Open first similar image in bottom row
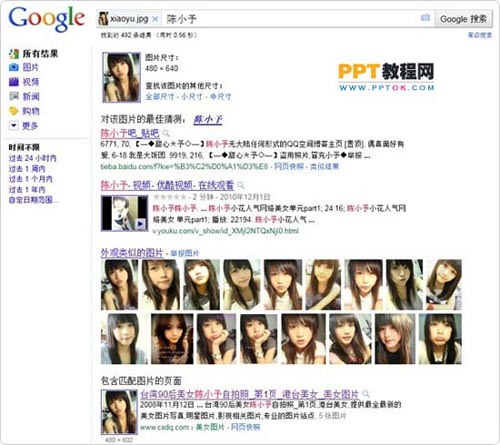This screenshot has height=445, width=500. 124,339
